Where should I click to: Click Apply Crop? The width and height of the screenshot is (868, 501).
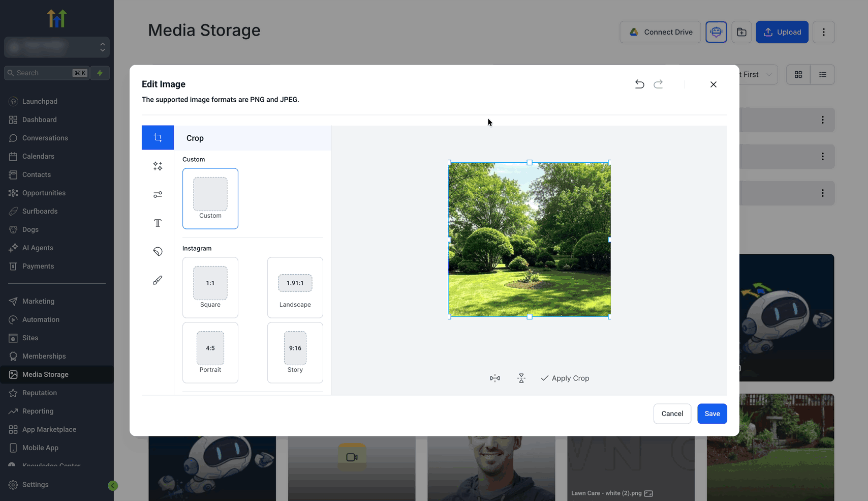tap(565, 378)
